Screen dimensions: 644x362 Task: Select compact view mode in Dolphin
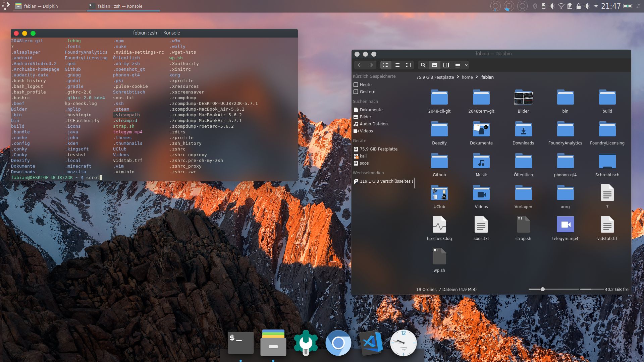(x=408, y=65)
